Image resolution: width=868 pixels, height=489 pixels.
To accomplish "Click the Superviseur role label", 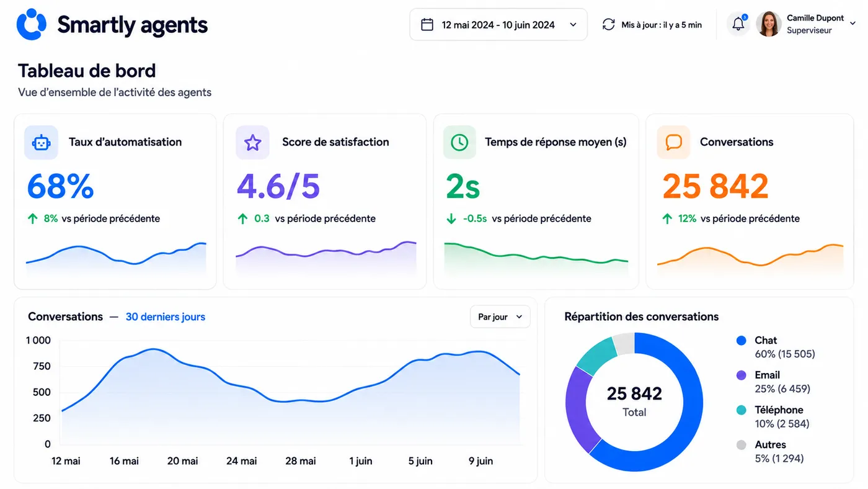I will (809, 30).
